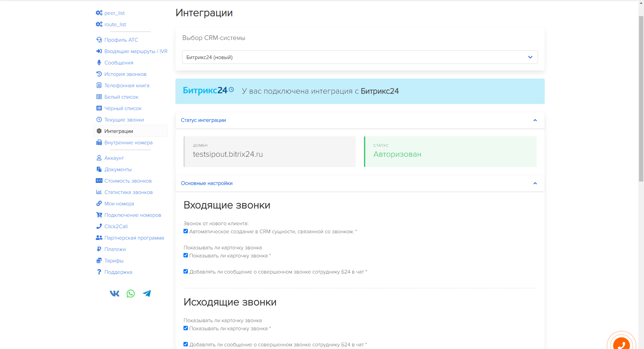Open Поддержка link in sidebar

(118, 272)
